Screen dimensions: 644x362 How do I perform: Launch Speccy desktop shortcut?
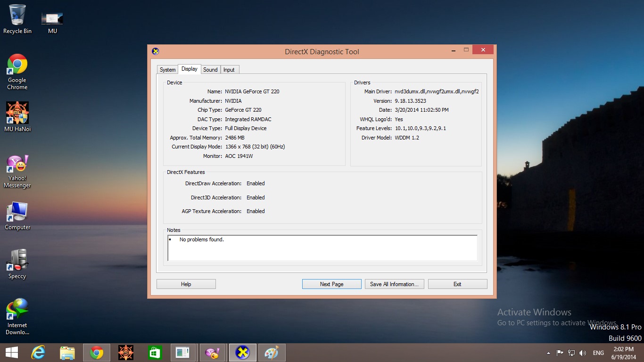click(x=17, y=264)
